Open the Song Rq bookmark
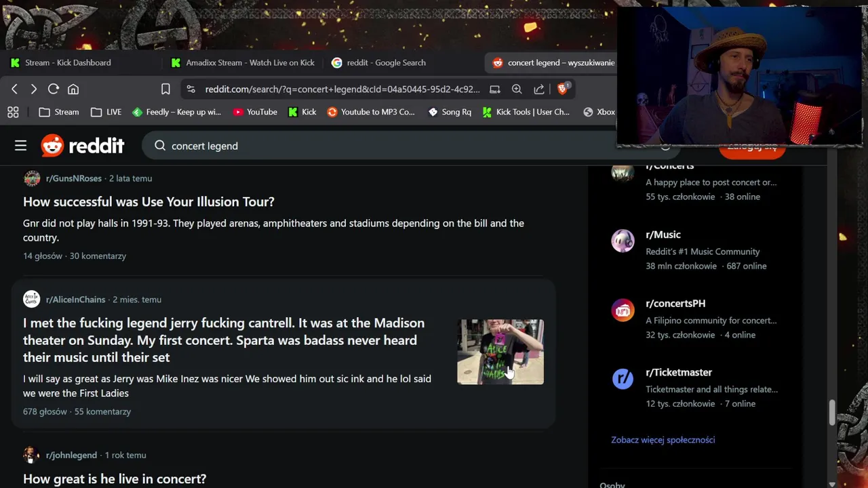Screen dimensions: 868x488 450,112
